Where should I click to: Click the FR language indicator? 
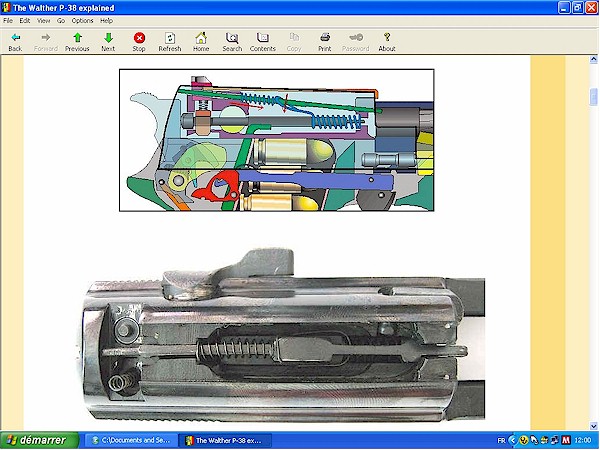[501, 440]
